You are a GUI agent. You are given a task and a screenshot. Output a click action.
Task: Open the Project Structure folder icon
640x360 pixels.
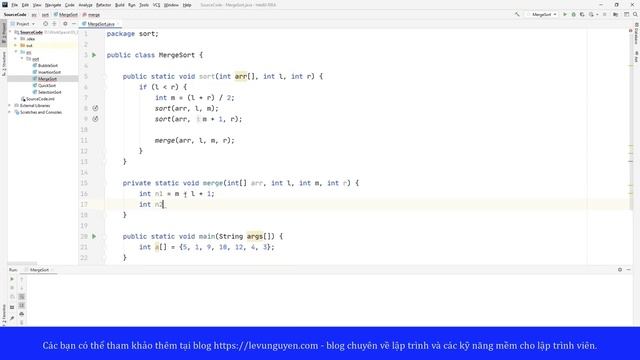[x=616, y=14]
